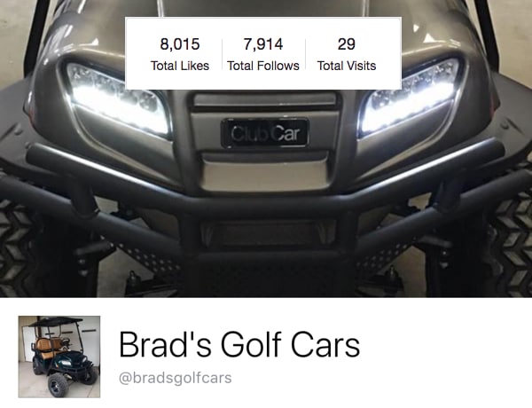
Task: Click the divider between Likes and Follows
Action: tap(222, 54)
